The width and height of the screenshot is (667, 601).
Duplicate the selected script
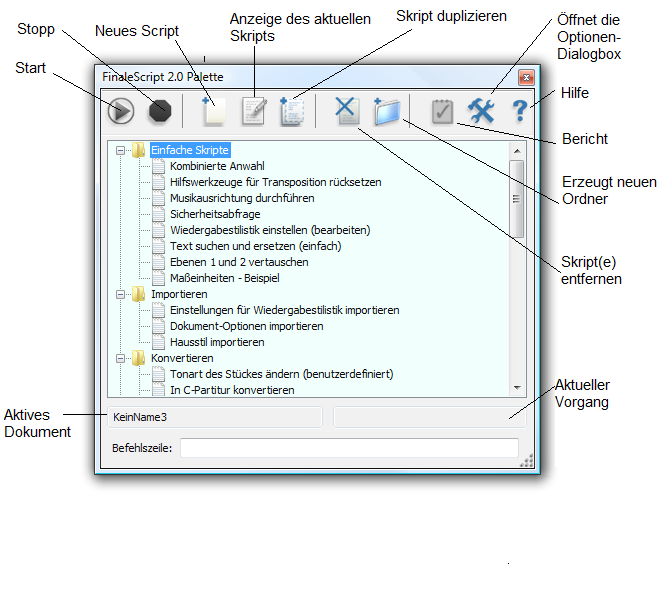292,111
